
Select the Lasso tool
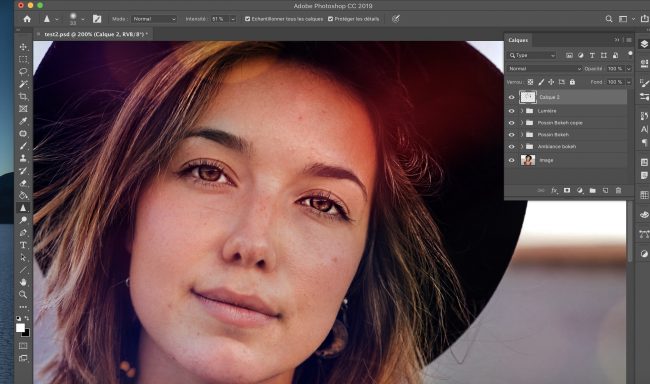point(23,72)
